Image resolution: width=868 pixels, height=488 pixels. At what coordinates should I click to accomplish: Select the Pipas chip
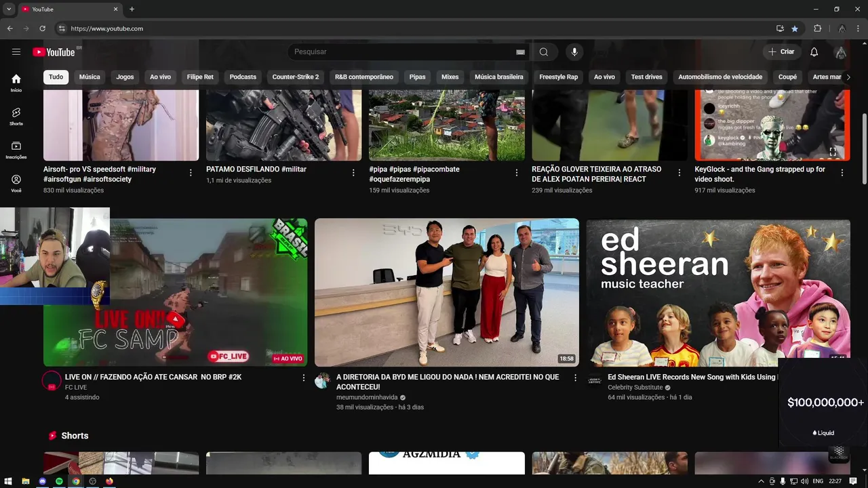coord(418,77)
